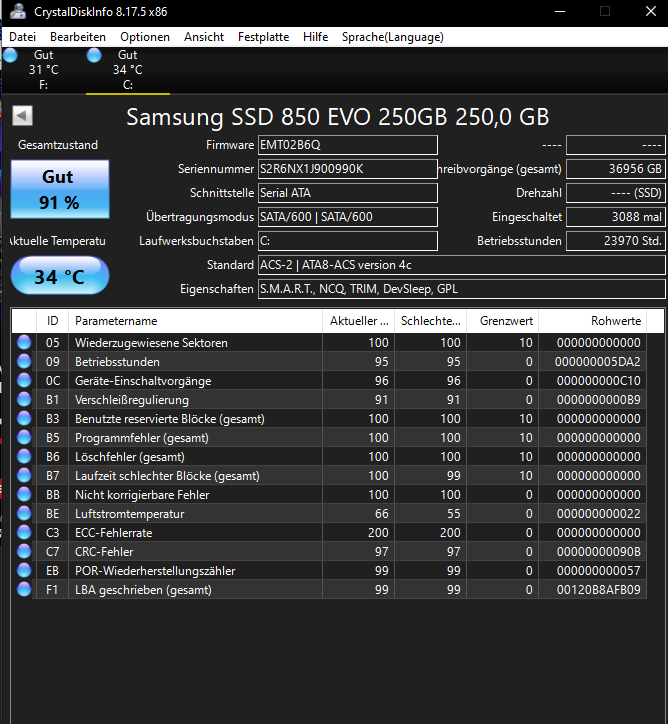Image resolution: width=668 pixels, height=724 pixels.
Task: Click the status orb for ECC-Fehlerrate
Action: click(x=24, y=532)
